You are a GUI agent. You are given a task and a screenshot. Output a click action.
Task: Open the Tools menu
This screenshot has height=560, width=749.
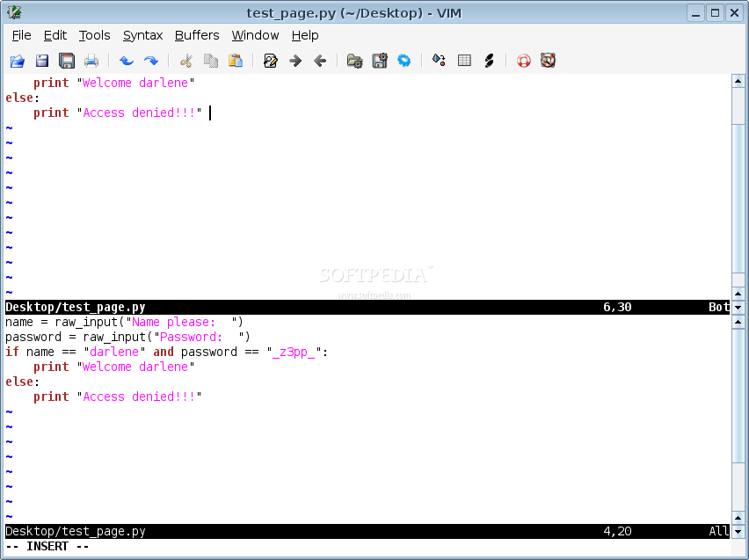click(95, 35)
